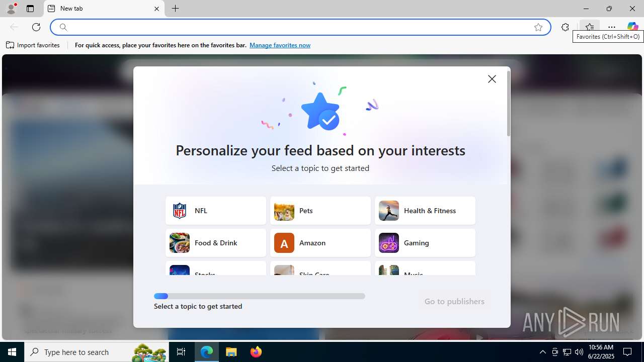Close the personalize feed dialog
The image size is (644, 362).
point(492,79)
